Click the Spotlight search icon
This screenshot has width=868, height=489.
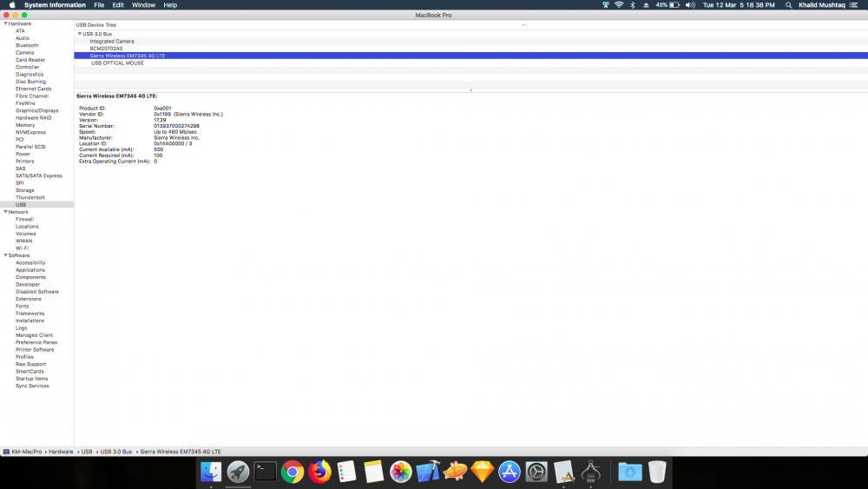788,5
